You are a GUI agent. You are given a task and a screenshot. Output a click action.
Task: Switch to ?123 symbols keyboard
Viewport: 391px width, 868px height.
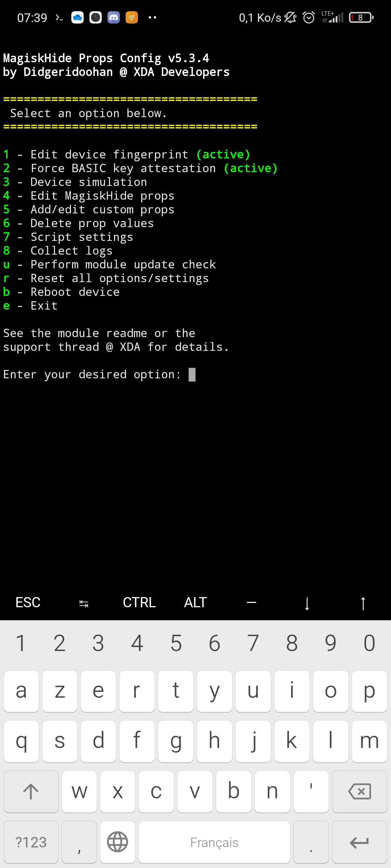[x=31, y=842]
